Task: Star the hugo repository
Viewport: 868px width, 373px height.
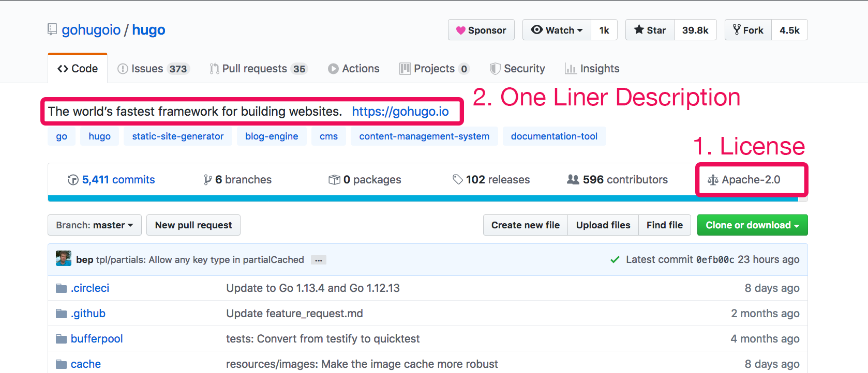Action: pyautogui.click(x=650, y=30)
